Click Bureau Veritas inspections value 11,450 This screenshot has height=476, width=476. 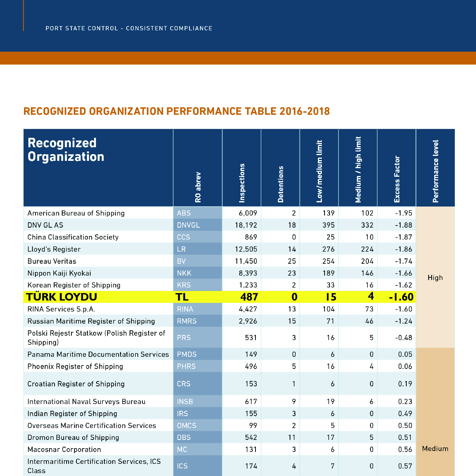point(246,261)
